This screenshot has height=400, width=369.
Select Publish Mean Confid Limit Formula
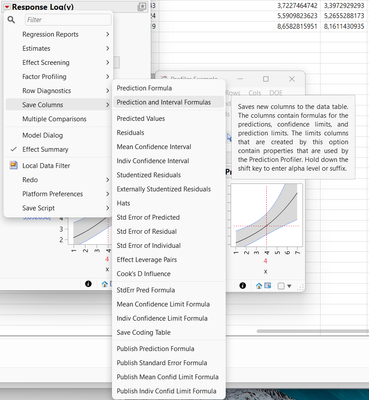169,377
